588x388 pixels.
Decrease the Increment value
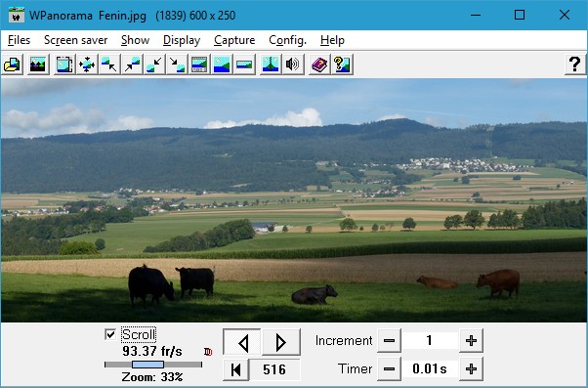tap(389, 341)
